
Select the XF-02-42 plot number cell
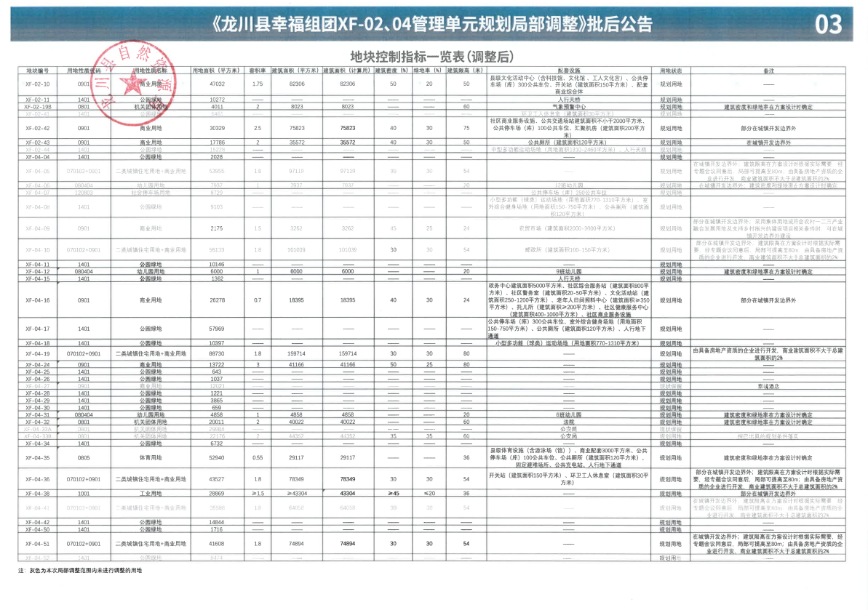pyautogui.click(x=38, y=128)
